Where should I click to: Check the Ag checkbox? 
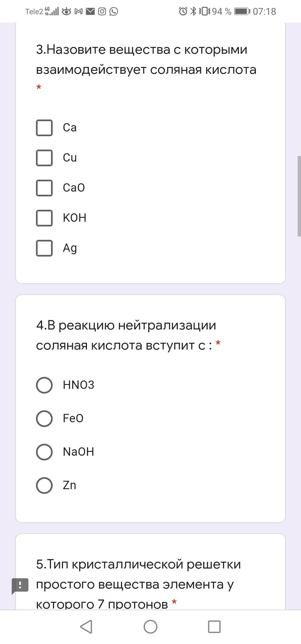pyautogui.click(x=44, y=248)
